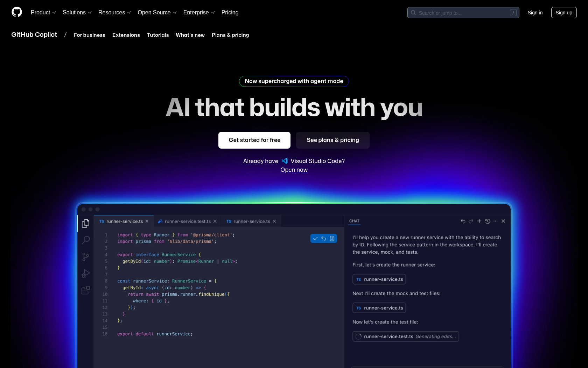Click Get started for free

254,140
